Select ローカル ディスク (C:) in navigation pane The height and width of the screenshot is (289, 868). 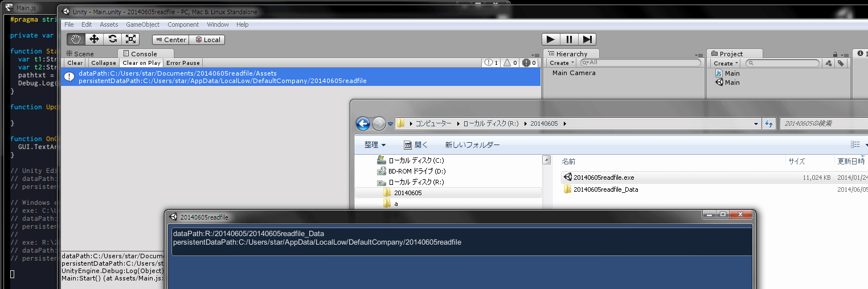tap(410, 160)
